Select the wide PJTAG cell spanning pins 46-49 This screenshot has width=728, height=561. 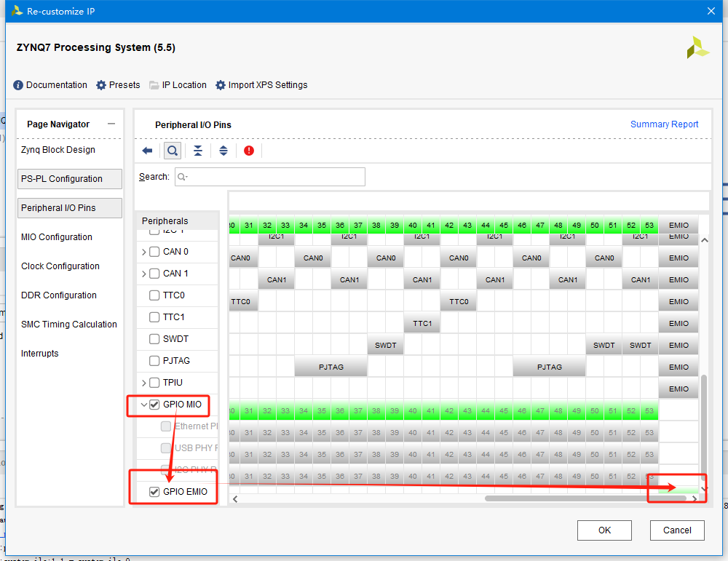pos(549,367)
